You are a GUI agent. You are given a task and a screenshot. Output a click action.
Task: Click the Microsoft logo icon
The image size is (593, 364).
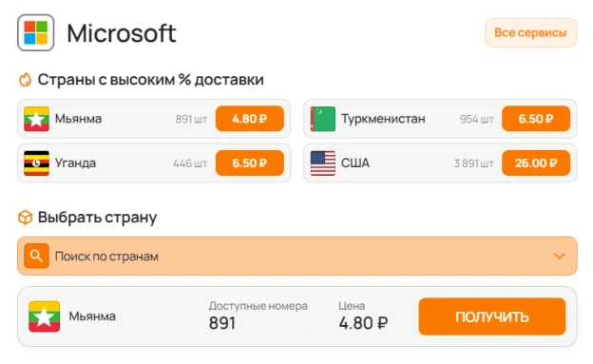35,32
